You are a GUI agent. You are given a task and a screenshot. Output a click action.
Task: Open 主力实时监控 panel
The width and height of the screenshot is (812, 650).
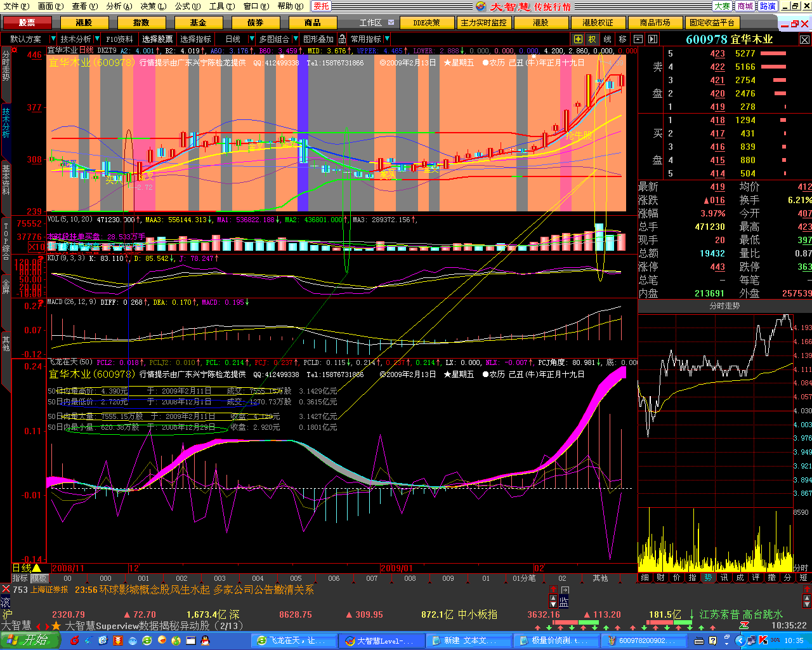point(483,23)
